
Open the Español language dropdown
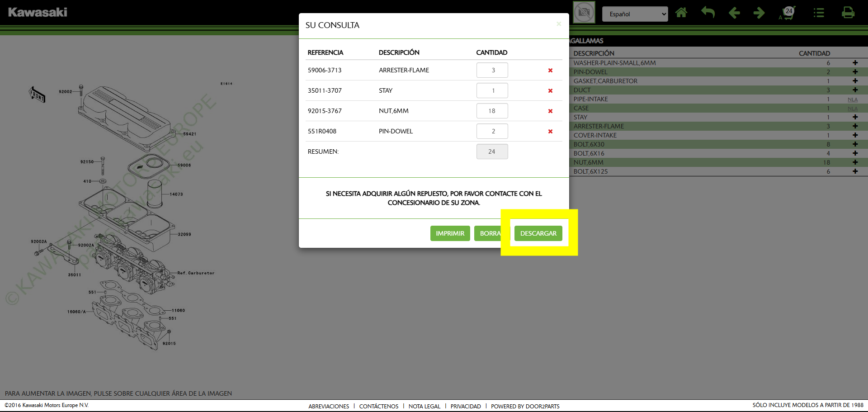pyautogui.click(x=635, y=14)
